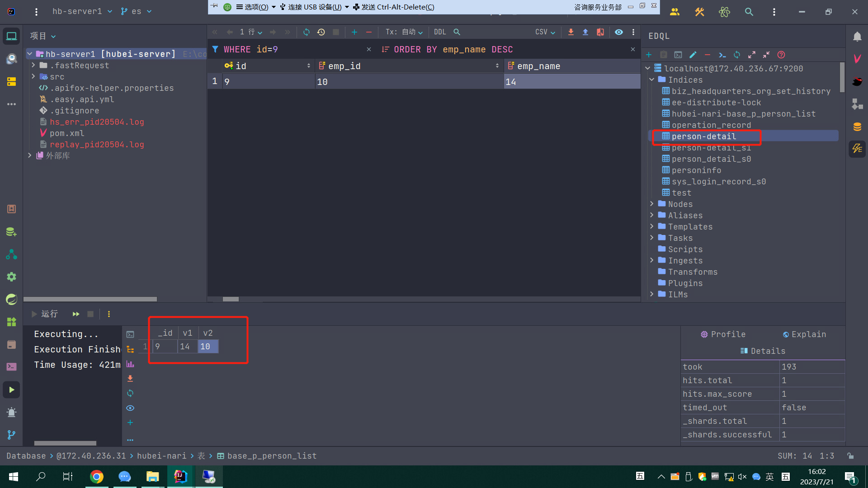
Task: Click the 运行 run button
Action: [x=45, y=314]
